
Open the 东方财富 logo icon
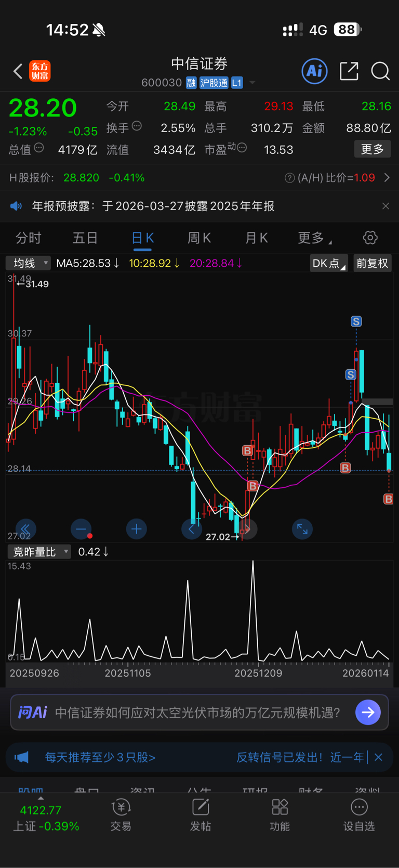click(x=40, y=71)
